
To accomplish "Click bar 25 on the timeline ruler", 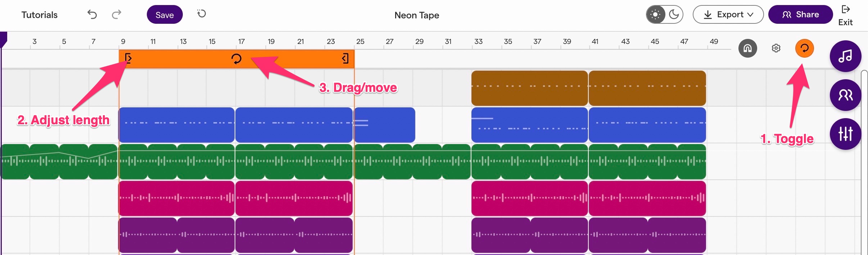I will pos(360,41).
